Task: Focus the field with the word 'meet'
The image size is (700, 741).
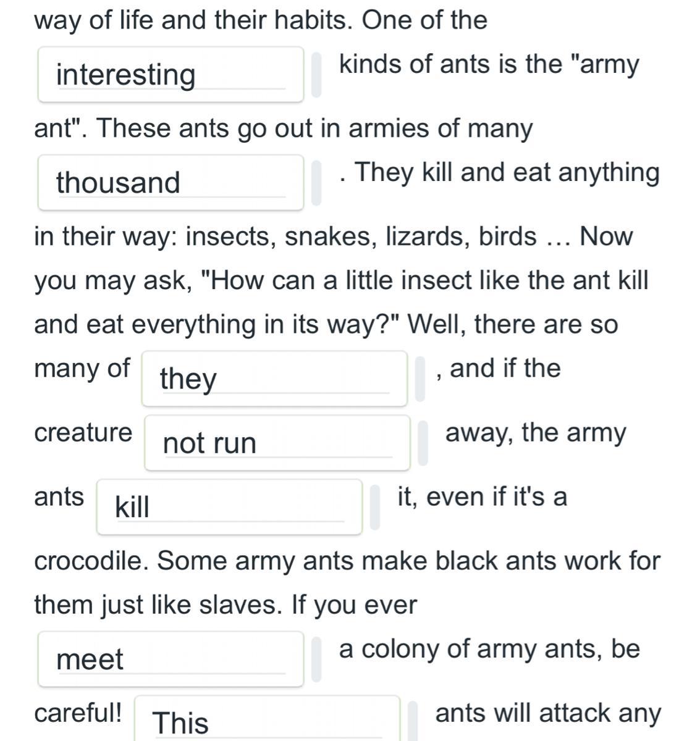Action: click(171, 659)
